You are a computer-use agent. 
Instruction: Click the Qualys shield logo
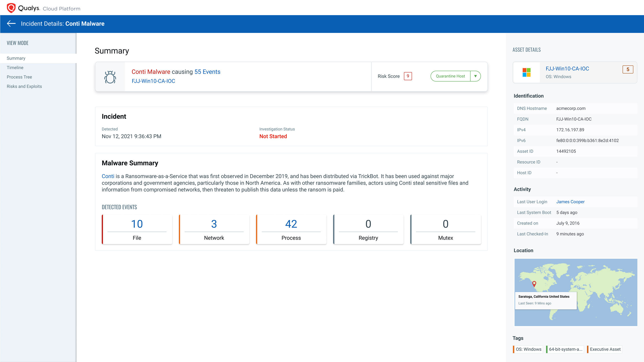tap(11, 8)
